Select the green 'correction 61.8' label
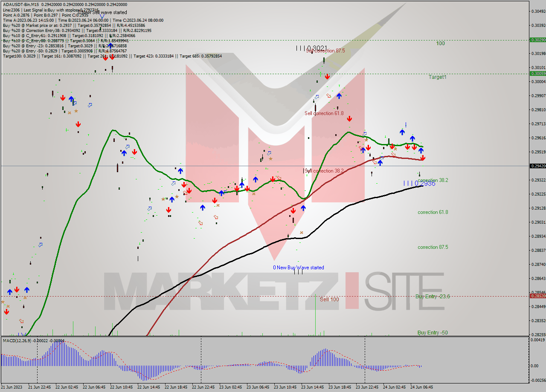This screenshot has height=392, width=546. tap(433, 212)
